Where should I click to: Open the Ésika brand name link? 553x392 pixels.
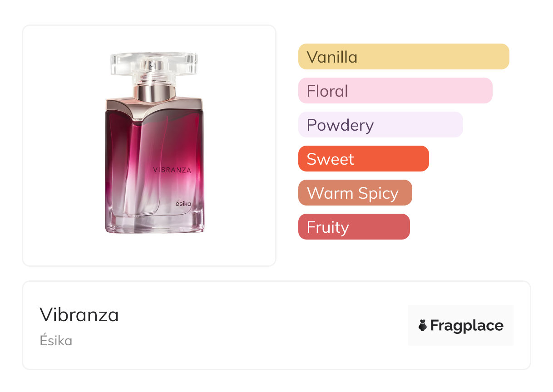56,341
